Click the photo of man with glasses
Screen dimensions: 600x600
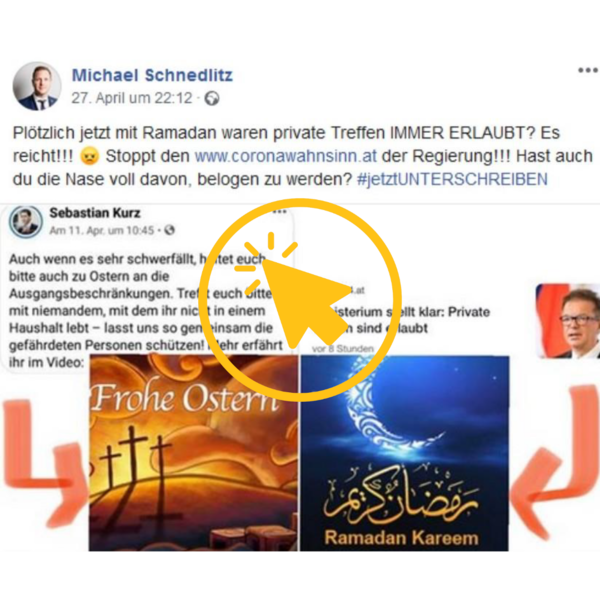[568, 321]
